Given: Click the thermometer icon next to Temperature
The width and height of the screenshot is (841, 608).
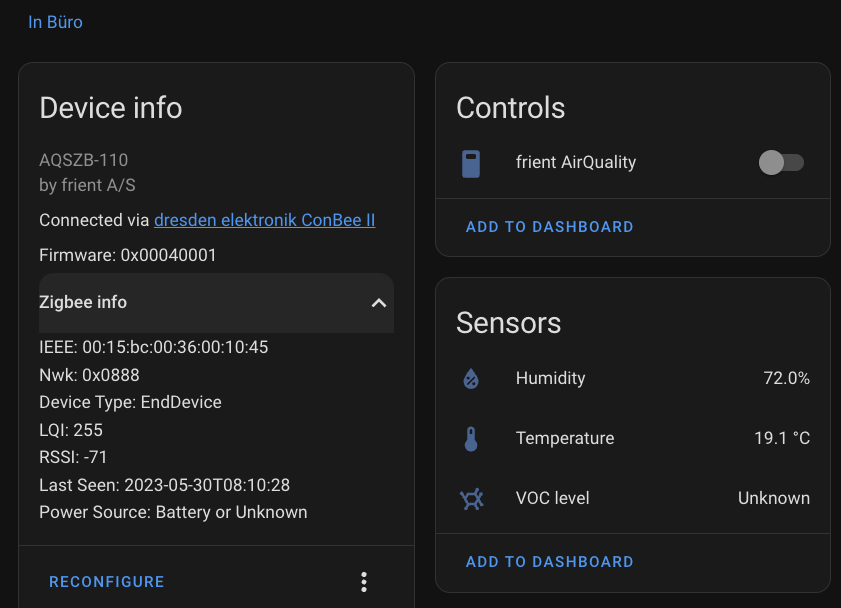Looking at the screenshot, I should (x=470, y=438).
